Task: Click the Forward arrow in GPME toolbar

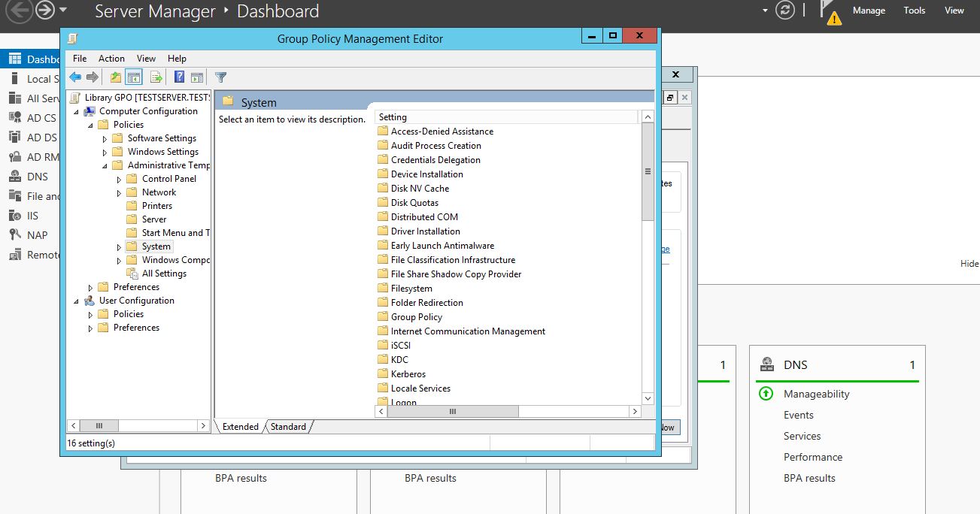Action: coord(93,77)
